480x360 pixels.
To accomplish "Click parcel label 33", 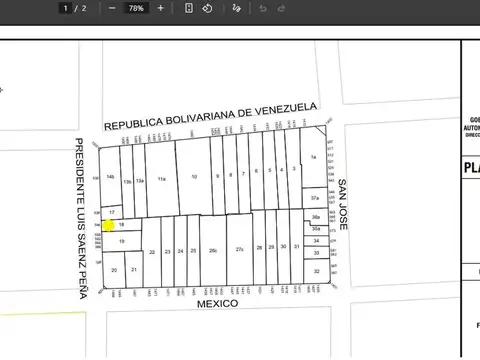I will click(x=316, y=253).
